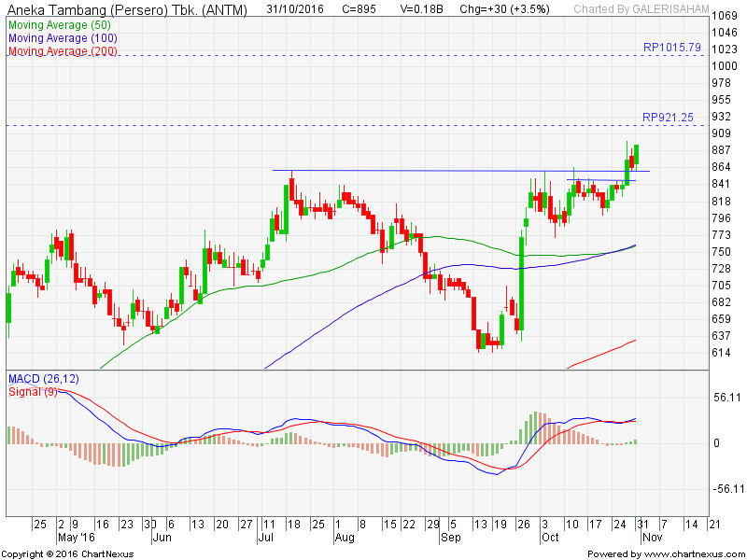Click the Charted By GALERISAHAM text
Image resolution: width=747 pixels, height=560 pixels.
[641, 9]
